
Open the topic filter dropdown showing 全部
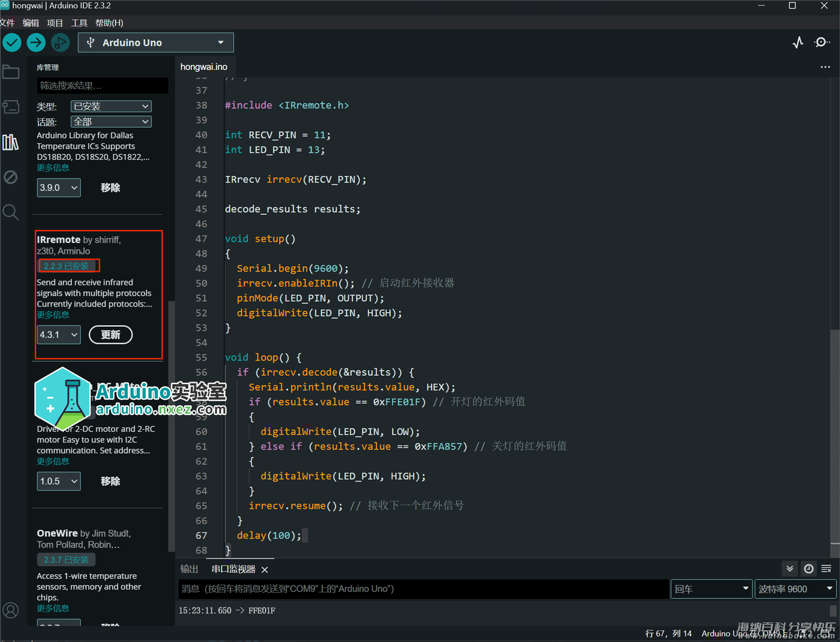pyautogui.click(x=111, y=121)
